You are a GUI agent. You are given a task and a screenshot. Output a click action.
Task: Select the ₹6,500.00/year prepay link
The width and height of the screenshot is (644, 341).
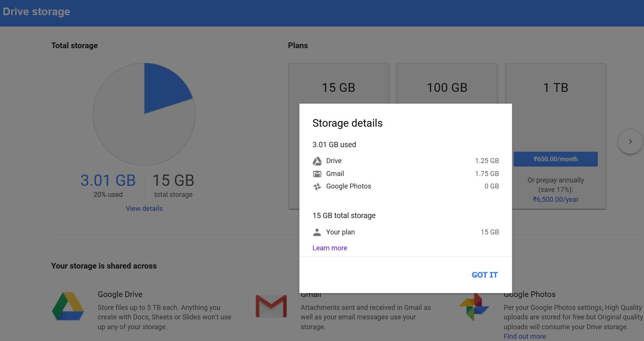[x=556, y=200]
